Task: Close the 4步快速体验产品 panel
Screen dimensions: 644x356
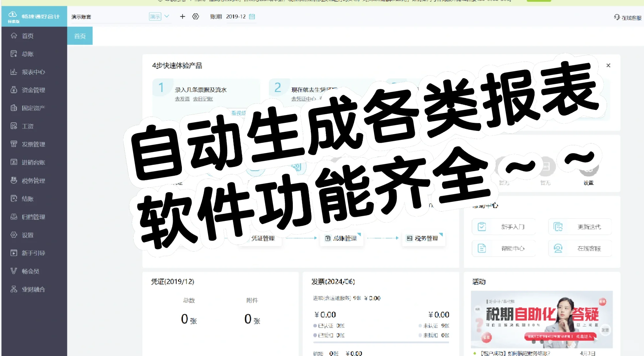Action: [608, 65]
